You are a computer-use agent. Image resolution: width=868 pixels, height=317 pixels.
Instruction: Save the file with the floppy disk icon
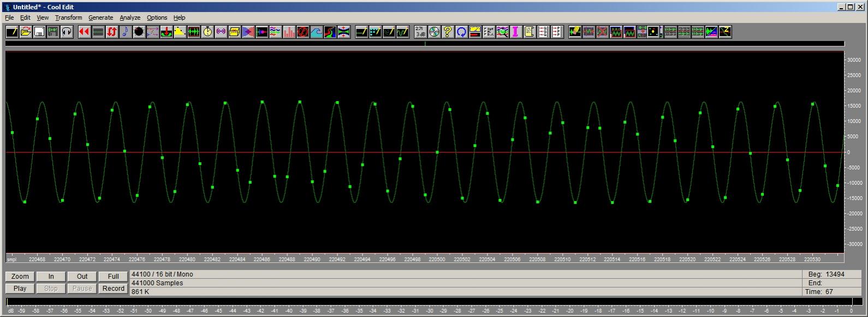pyautogui.click(x=39, y=32)
